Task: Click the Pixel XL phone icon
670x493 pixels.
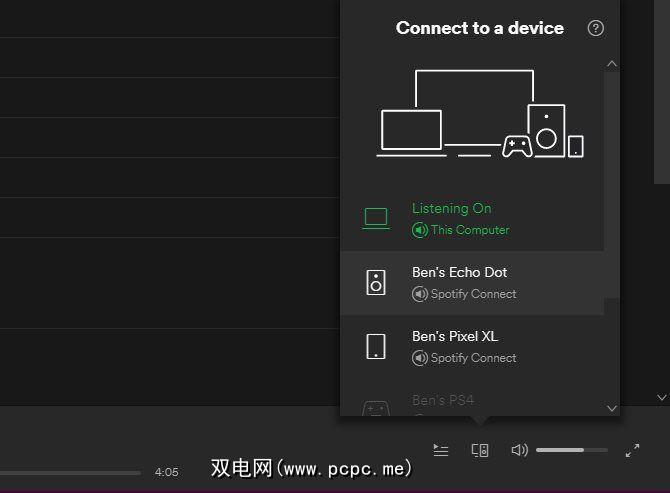Action: 376,347
